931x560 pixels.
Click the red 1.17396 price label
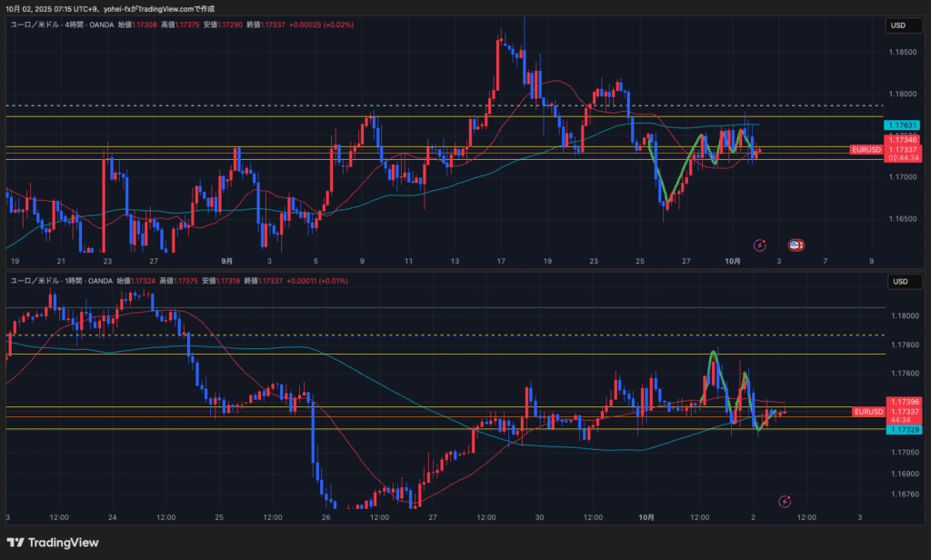coord(903,402)
